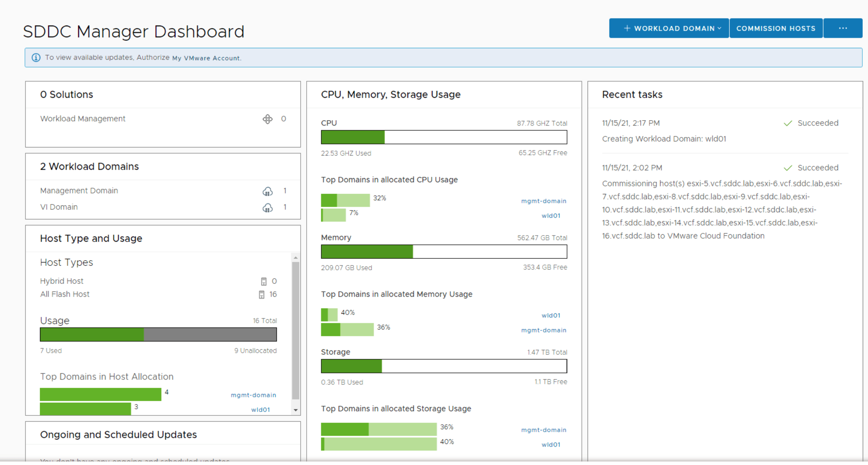Click the cloud icon beside Management Domain
Screen dimensions: 868x465
pos(267,191)
